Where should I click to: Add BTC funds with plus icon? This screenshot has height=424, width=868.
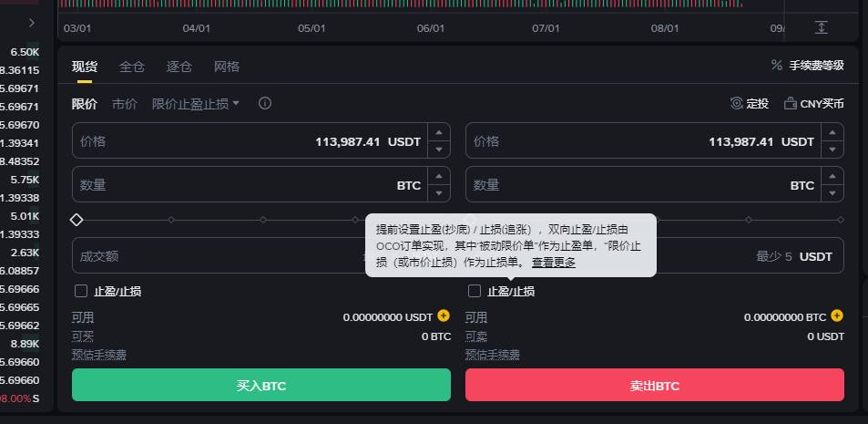pyautogui.click(x=837, y=315)
